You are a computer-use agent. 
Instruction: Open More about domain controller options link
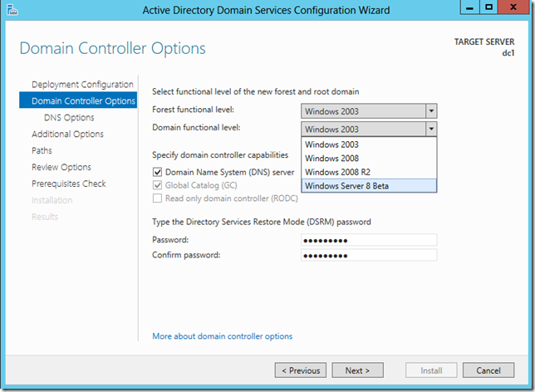[223, 336]
